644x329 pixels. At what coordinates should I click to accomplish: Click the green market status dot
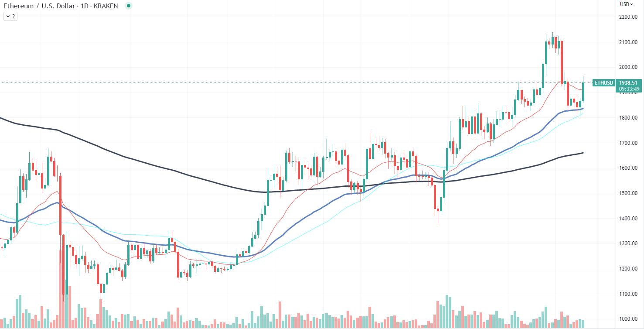click(128, 6)
